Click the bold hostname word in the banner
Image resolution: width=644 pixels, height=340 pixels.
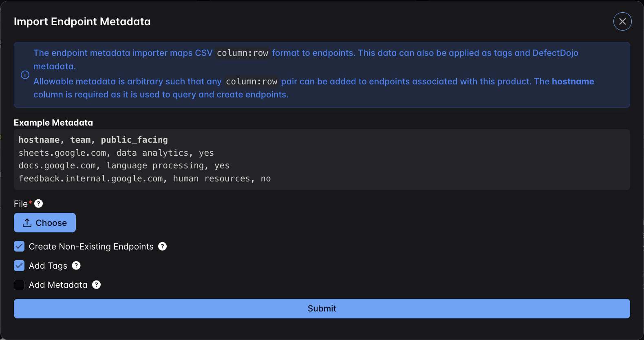pos(573,82)
